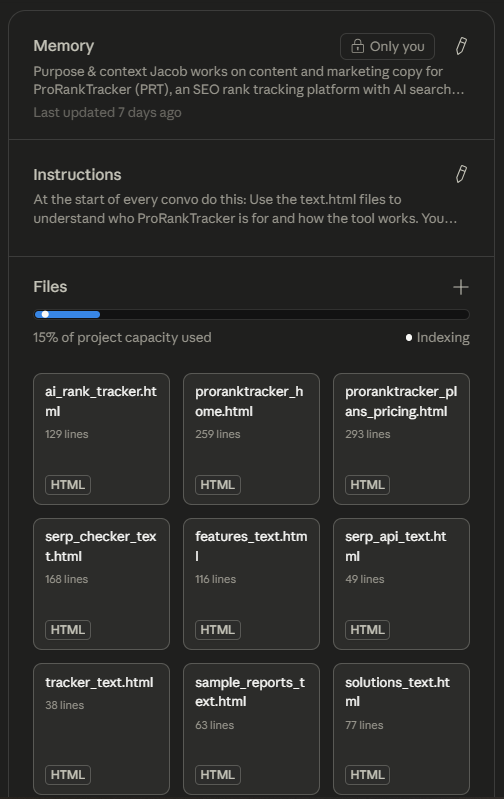
Task: Click '129 lines' on ai_rank_tracker card
Action: pyautogui.click(x=67, y=434)
